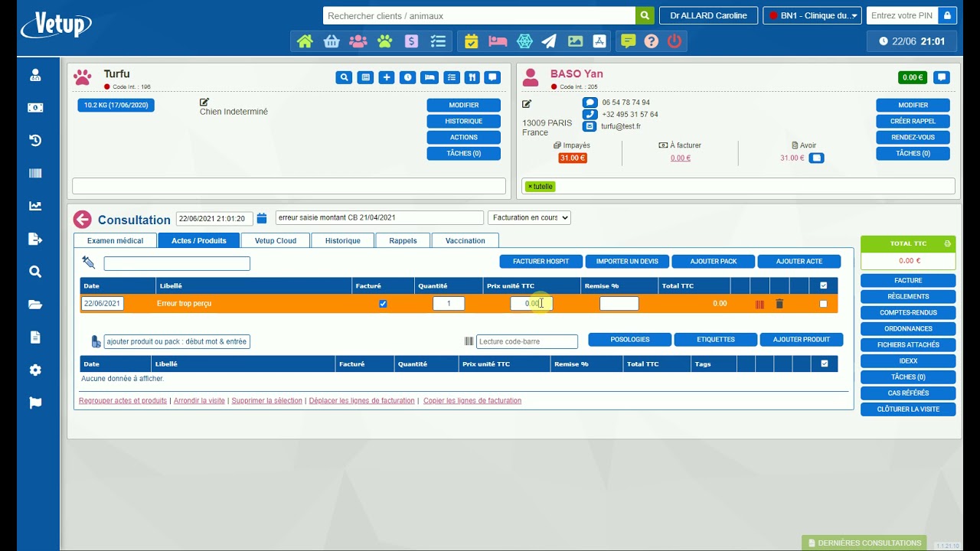
Task: Open the calendar icon next to consultation date
Action: pyautogui.click(x=262, y=218)
